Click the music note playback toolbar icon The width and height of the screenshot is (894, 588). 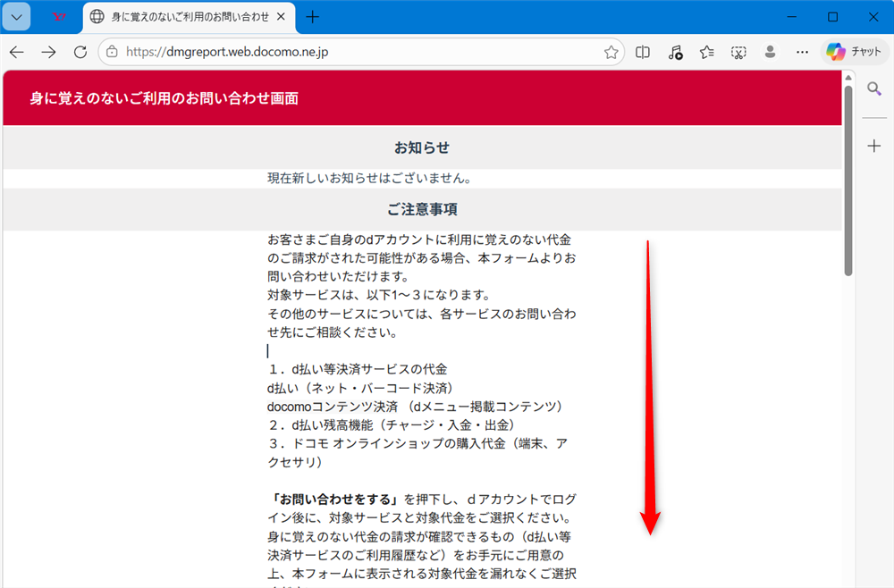click(x=675, y=52)
